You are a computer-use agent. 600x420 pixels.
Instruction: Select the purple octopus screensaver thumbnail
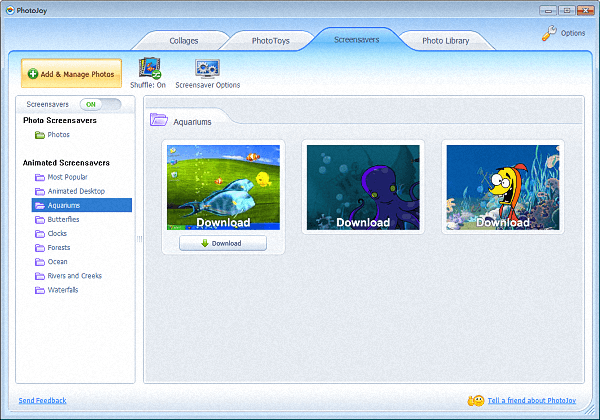pyautogui.click(x=363, y=186)
